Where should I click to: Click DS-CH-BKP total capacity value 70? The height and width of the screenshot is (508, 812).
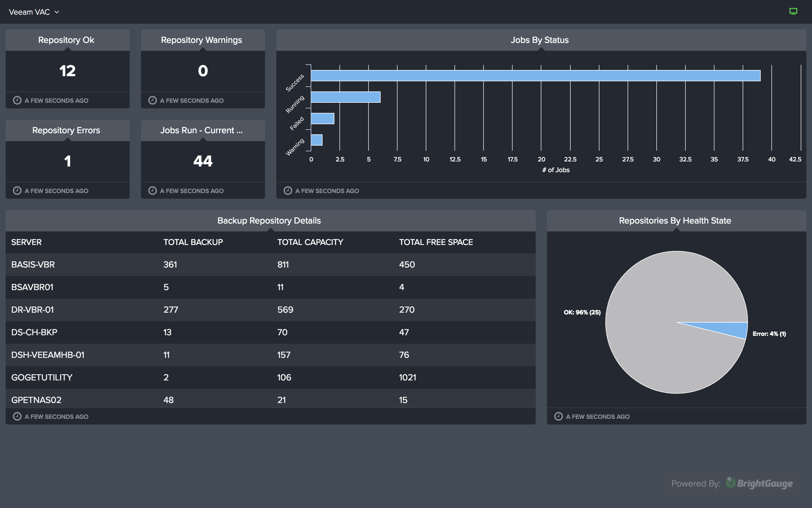(x=282, y=332)
